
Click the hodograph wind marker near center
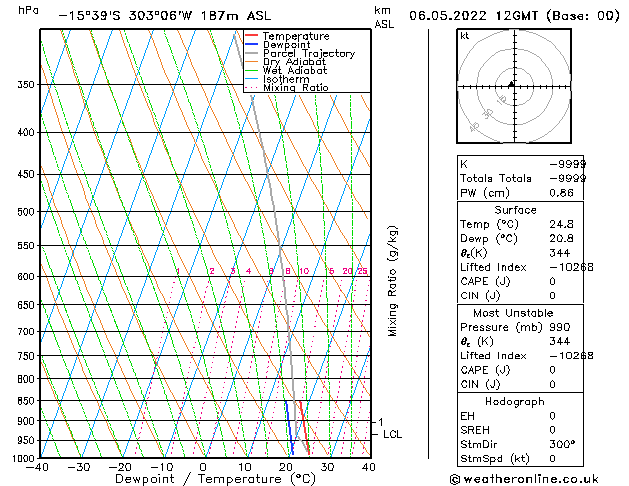[511, 84]
